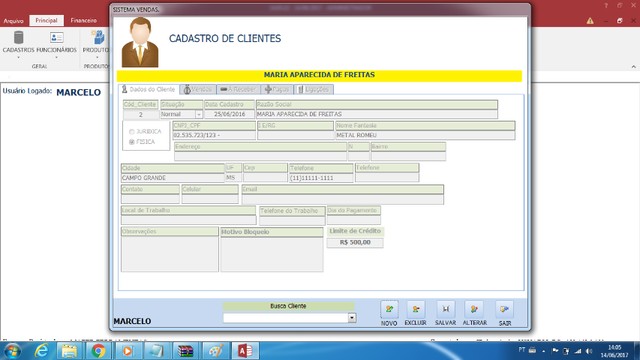Click the ALTERAR edit client icon
Image resolution: width=640 pixels, height=360 pixels.
[x=474, y=309]
